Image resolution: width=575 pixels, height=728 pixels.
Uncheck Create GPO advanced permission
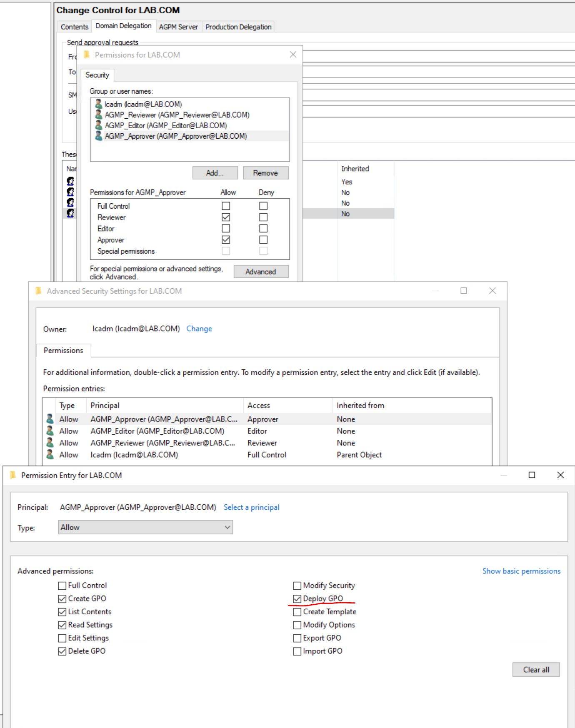pyautogui.click(x=62, y=598)
